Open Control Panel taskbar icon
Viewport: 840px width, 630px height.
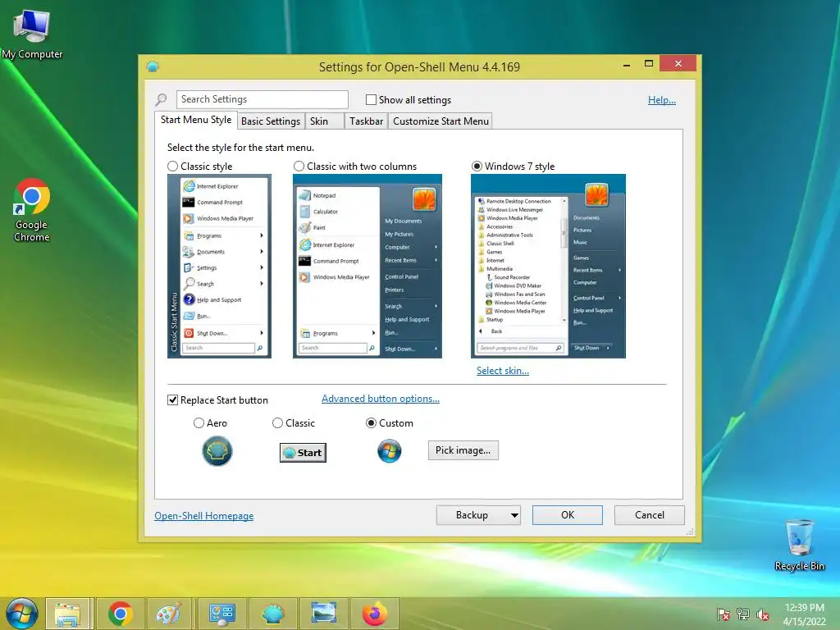tap(221, 614)
